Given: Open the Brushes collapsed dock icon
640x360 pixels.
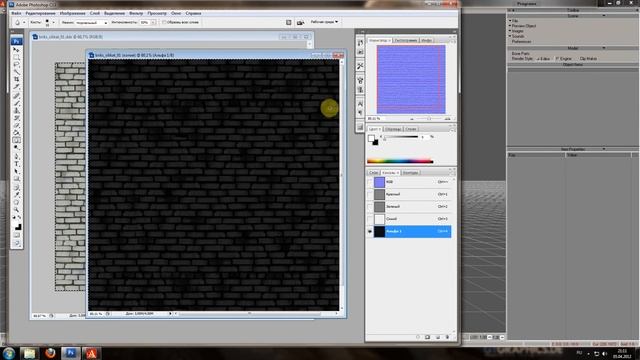Looking at the screenshot, I should [360, 80].
